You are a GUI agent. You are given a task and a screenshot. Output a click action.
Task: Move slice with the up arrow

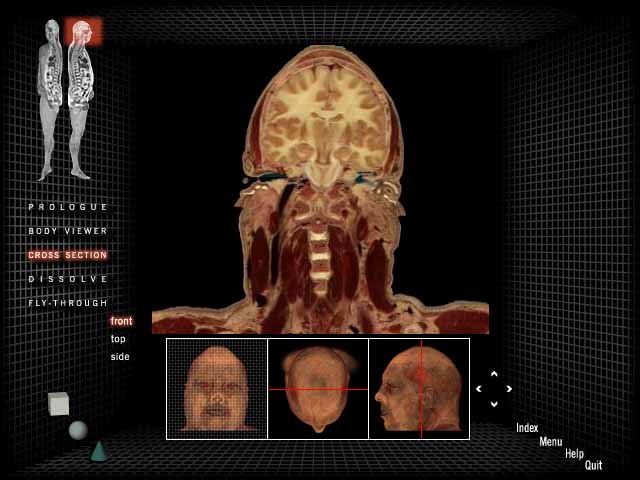point(494,374)
